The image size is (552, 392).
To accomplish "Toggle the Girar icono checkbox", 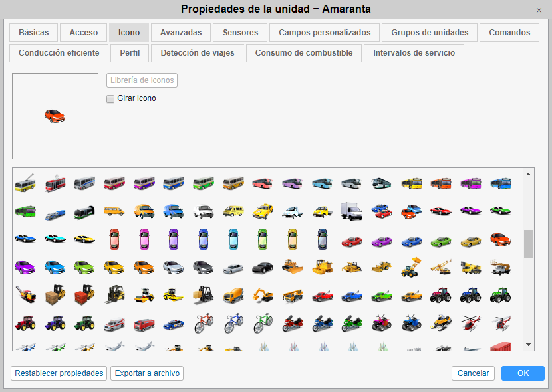I will (x=110, y=99).
